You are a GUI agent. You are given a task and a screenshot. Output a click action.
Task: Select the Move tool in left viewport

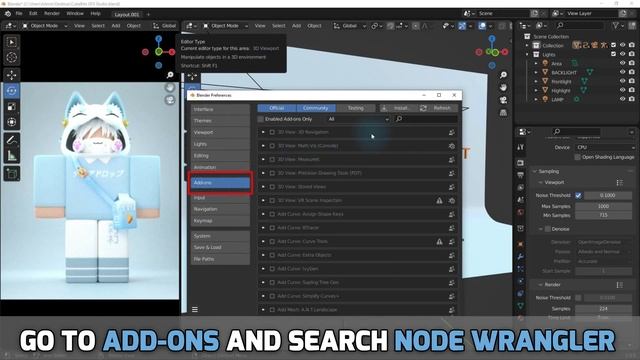tap(11, 75)
